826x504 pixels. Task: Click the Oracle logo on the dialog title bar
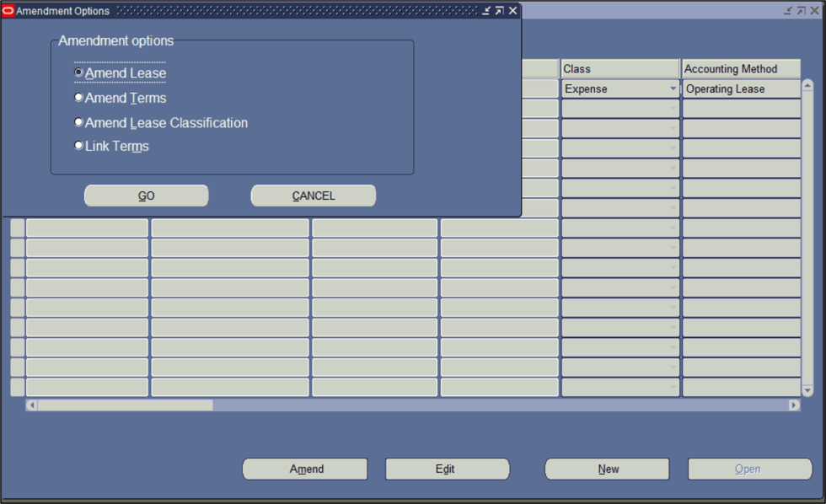8,11
